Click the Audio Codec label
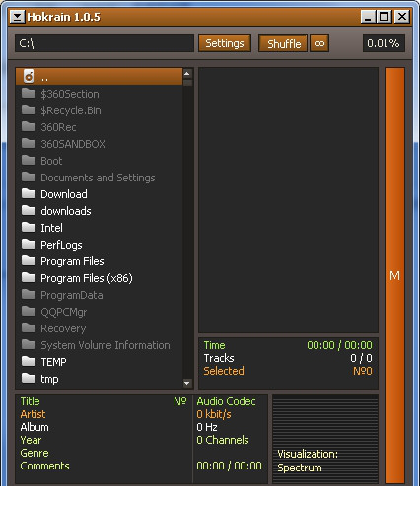420x505 pixels. click(226, 401)
